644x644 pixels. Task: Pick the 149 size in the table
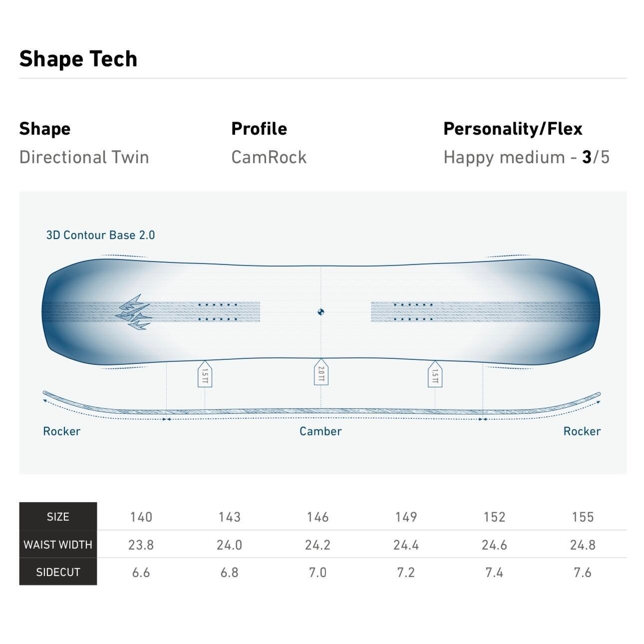point(406,517)
